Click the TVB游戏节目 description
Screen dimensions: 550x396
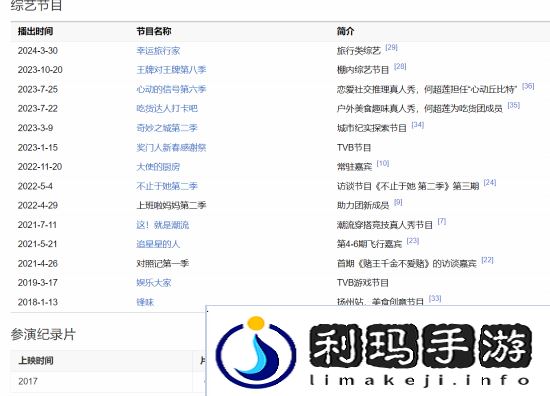pyautogui.click(x=363, y=283)
